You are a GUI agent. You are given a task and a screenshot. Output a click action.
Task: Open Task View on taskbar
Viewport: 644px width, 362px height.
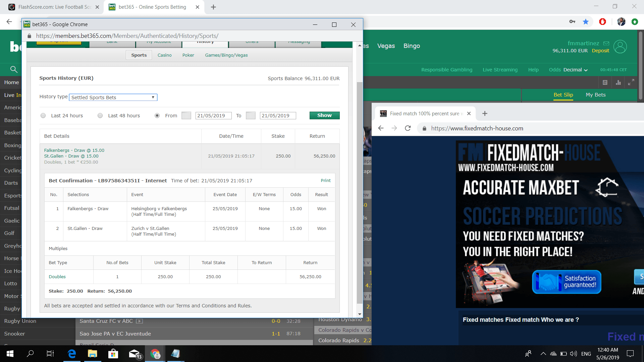pos(50,354)
